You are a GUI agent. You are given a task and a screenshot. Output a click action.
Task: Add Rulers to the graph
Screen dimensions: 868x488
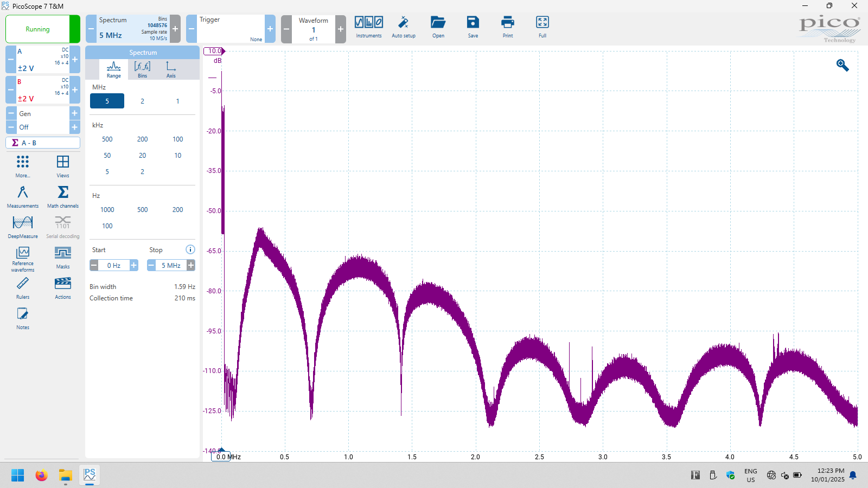point(23,287)
